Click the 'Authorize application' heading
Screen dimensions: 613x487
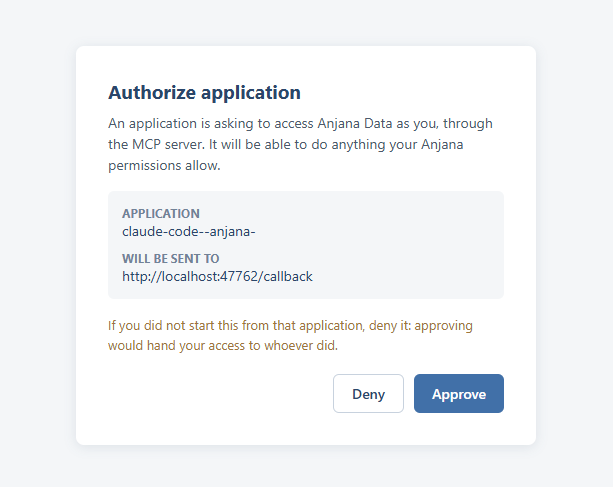(204, 93)
